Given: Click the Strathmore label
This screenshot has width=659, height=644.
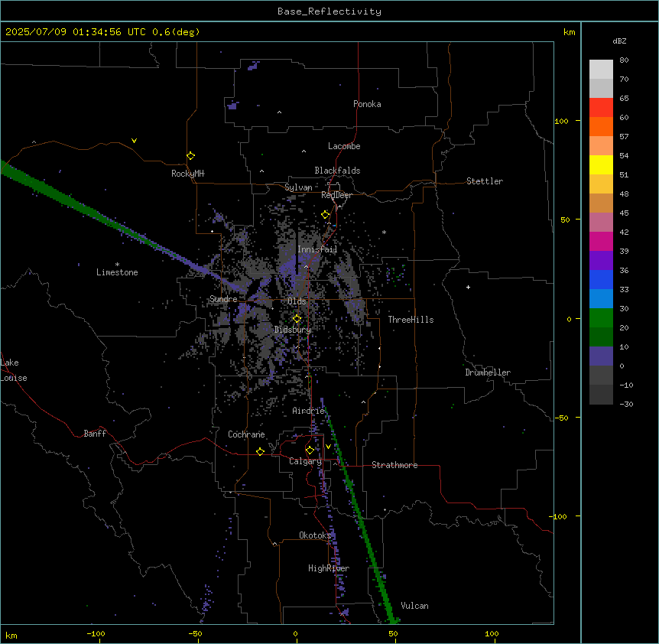Looking at the screenshot, I should (x=394, y=465).
